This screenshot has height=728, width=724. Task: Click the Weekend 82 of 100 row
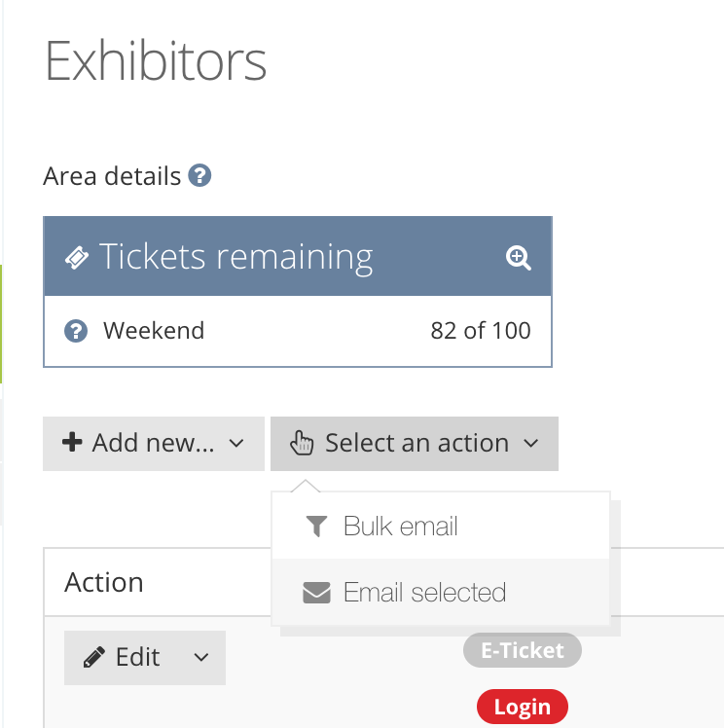298,331
